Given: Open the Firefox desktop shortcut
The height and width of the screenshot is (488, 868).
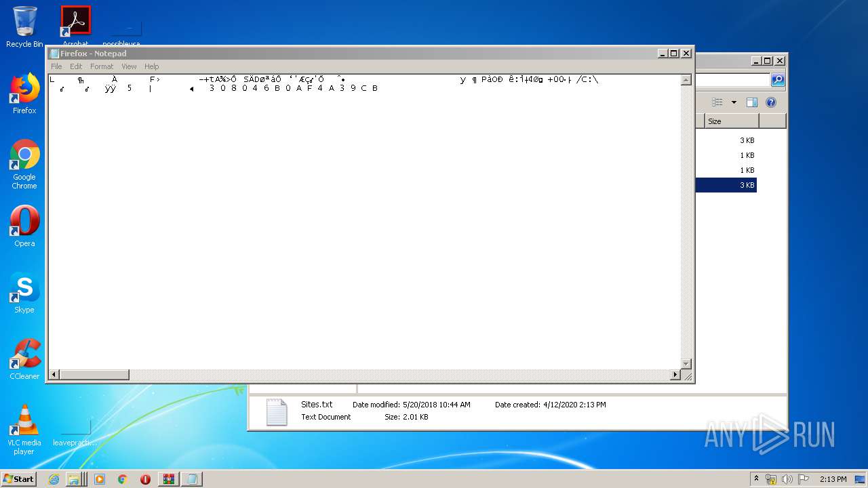Looking at the screenshot, I should point(24,94).
